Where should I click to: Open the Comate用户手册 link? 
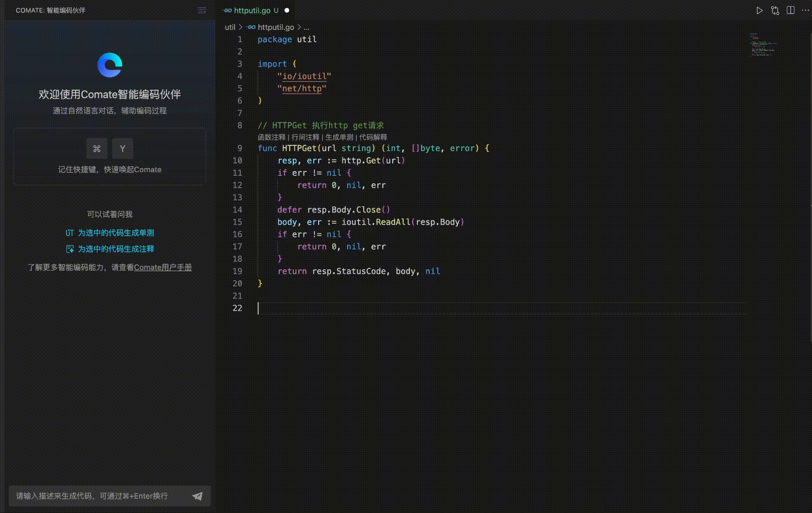coord(163,267)
